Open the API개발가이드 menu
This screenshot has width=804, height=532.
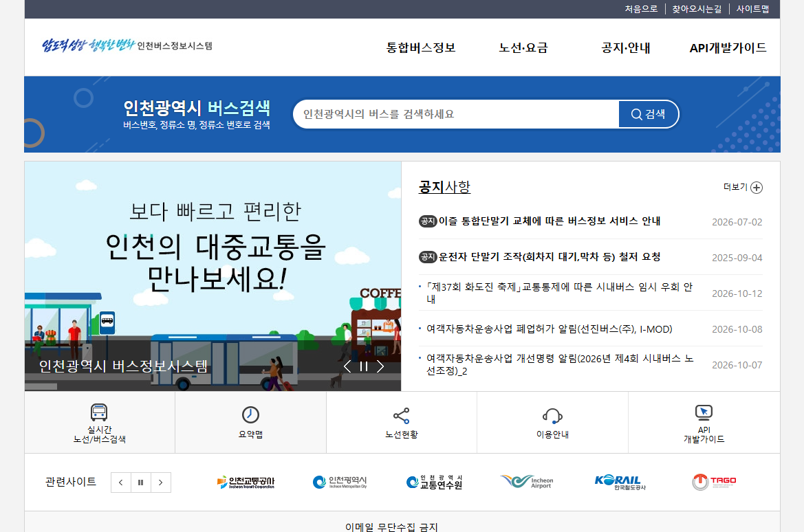[728, 47]
